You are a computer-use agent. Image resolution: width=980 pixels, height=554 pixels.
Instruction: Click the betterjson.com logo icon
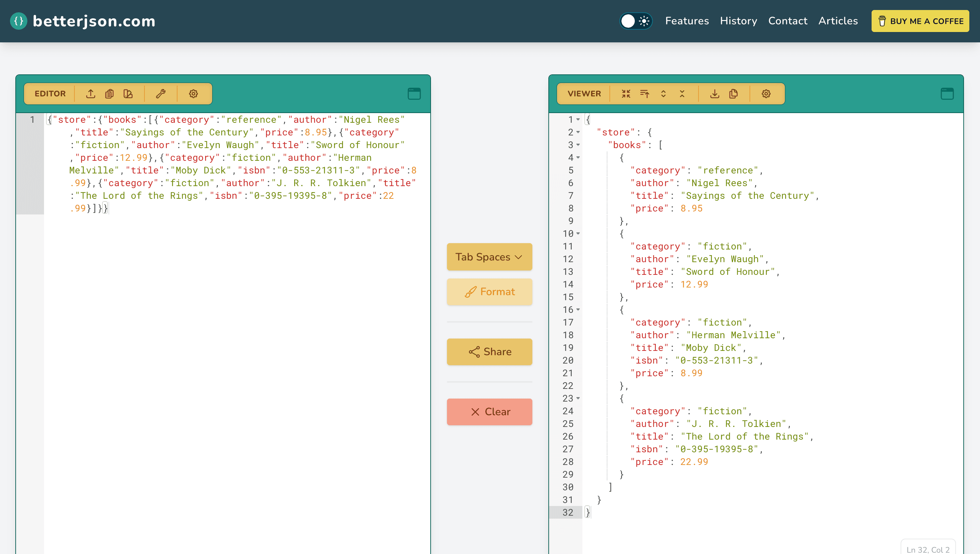[19, 21]
